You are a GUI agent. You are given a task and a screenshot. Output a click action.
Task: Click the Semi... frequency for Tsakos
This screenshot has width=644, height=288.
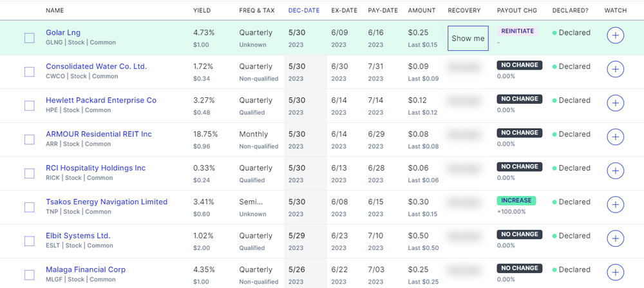pyautogui.click(x=251, y=202)
